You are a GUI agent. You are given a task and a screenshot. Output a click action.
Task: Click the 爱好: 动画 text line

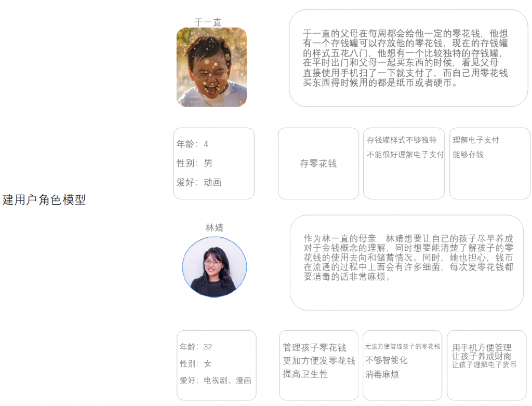coord(199,182)
